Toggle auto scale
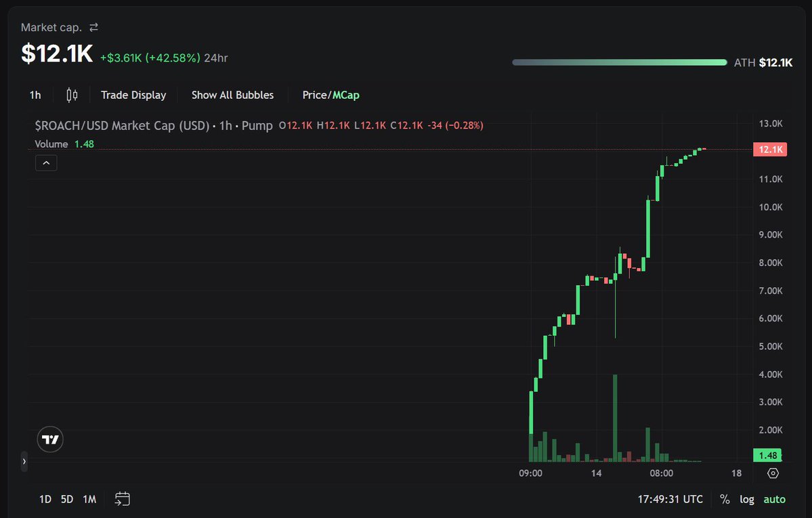This screenshot has height=518, width=812. pyautogui.click(x=774, y=499)
